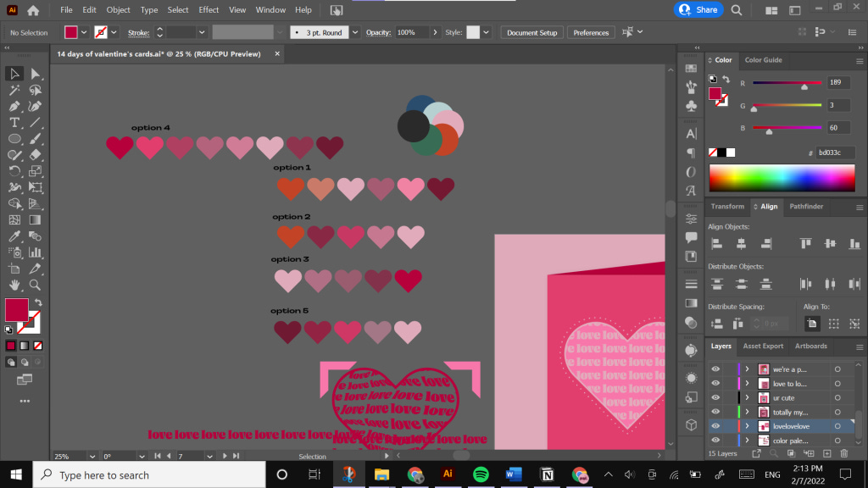Open the zoom level 25% dropdown
Screen dimensions: 868x488
click(92, 457)
